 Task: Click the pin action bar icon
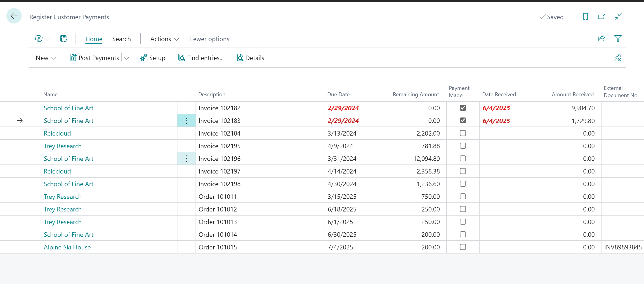coord(618,58)
